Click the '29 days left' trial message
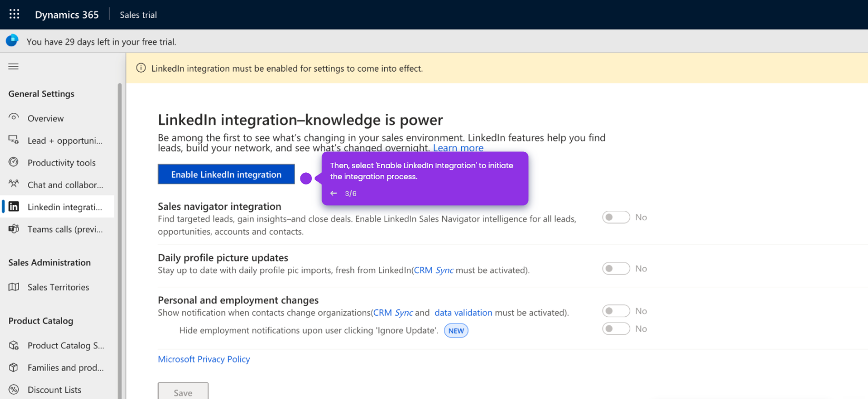Image resolution: width=868 pixels, height=399 pixels. (102, 42)
